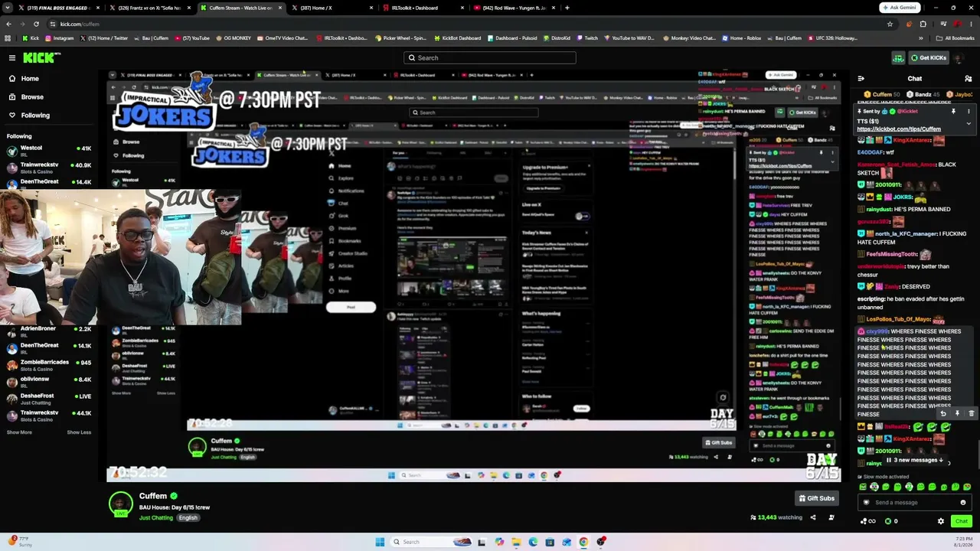Share the Cuffem stream
The height and width of the screenshot is (551, 980).
click(x=812, y=517)
